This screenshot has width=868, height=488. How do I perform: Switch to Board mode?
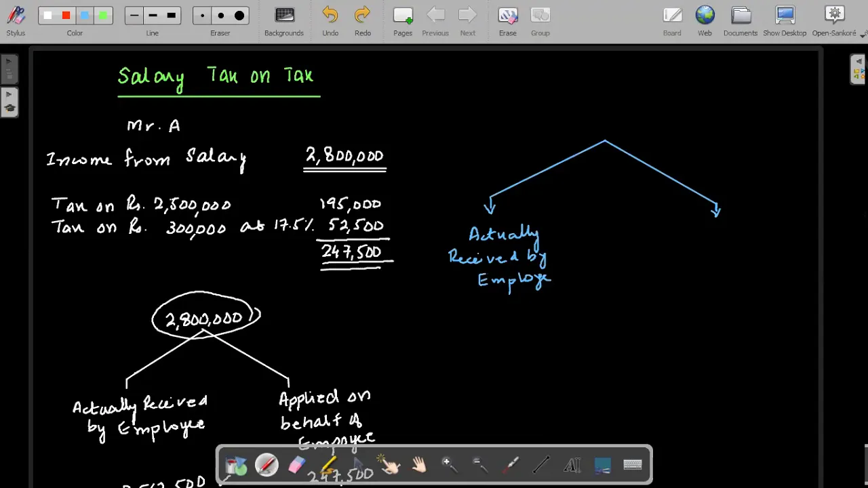(x=672, y=21)
